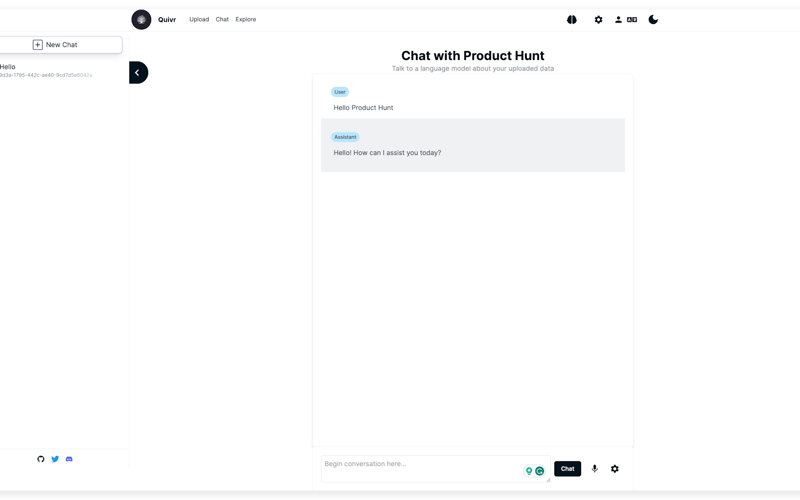This screenshot has height=500, width=800.
Task: Open the Explore menu item
Action: tap(246, 20)
